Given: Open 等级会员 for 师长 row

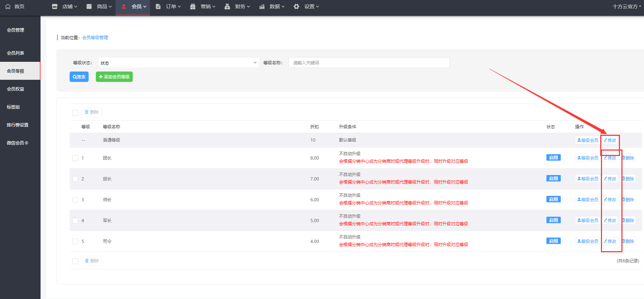Looking at the screenshot, I should pyautogui.click(x=588, y=199).
